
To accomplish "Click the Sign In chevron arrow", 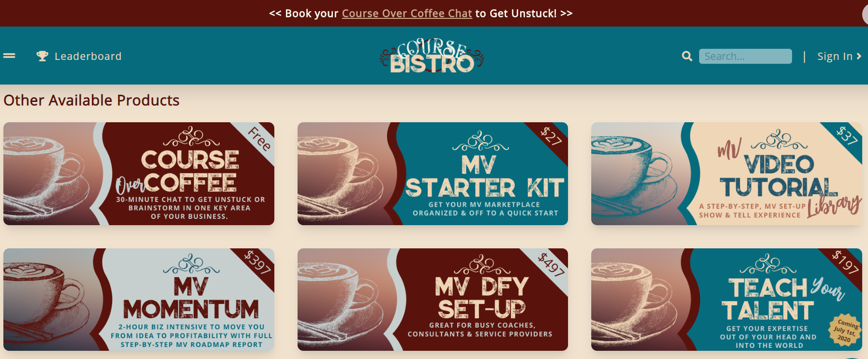I will [859, 56].
